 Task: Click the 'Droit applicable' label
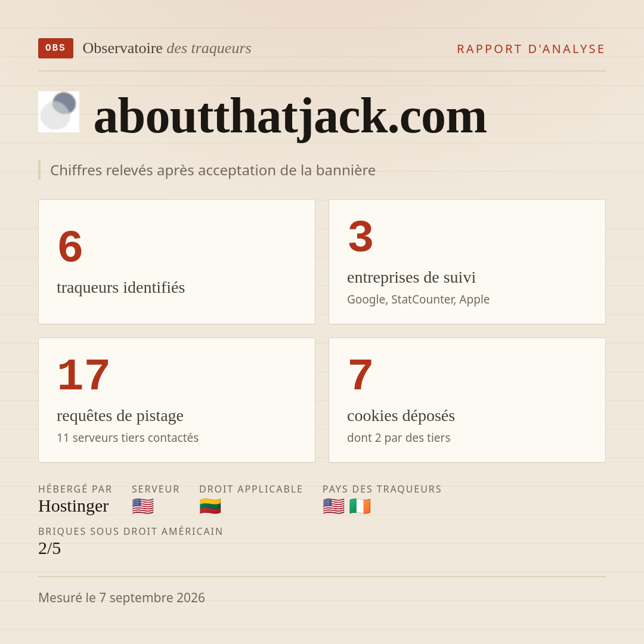(251, 489)
